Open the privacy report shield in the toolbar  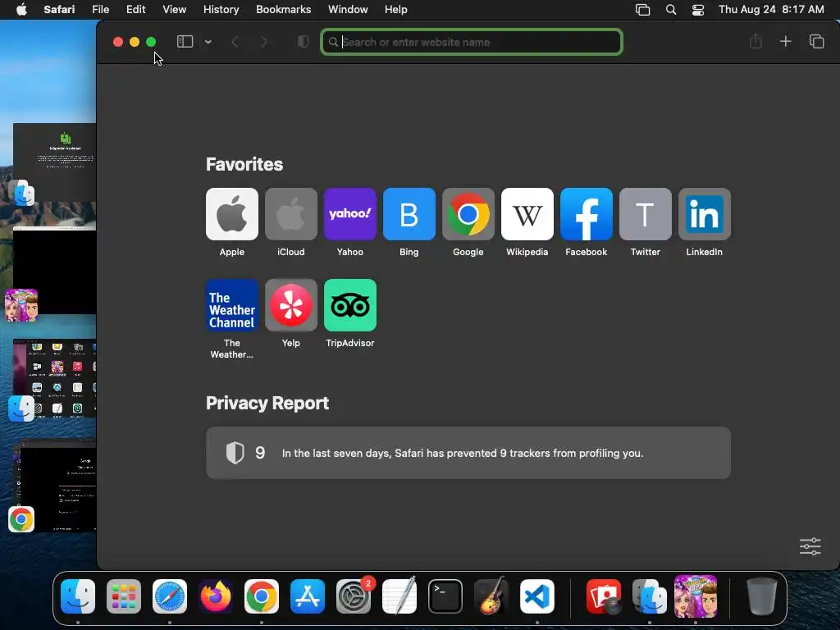tap(304, 42)
